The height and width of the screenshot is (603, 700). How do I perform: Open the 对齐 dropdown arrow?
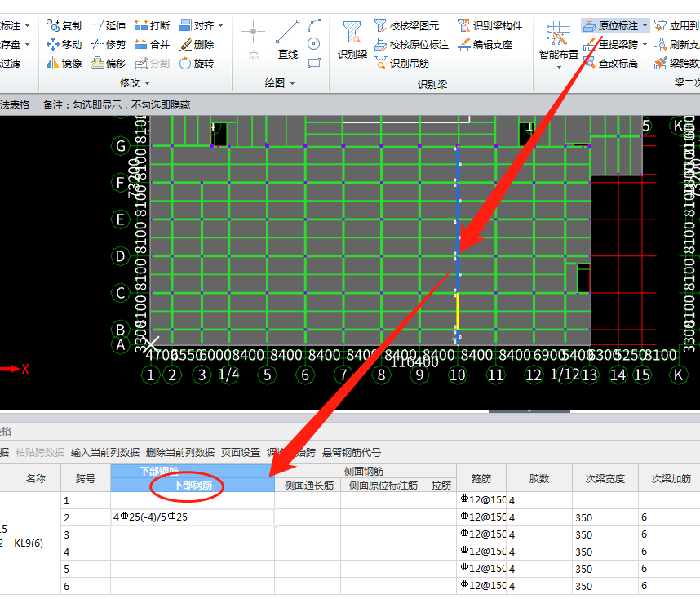(x=220, y=26)
